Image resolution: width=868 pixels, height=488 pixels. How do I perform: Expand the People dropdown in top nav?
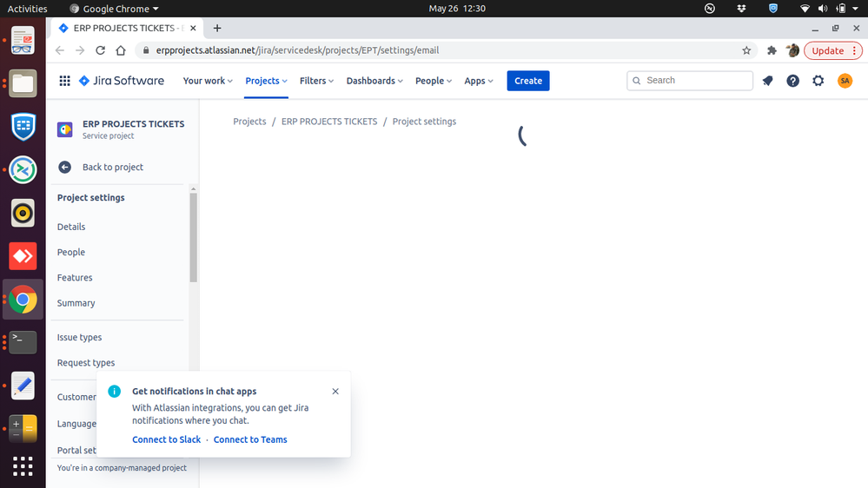pyautogui.click(x=434, y=81)
